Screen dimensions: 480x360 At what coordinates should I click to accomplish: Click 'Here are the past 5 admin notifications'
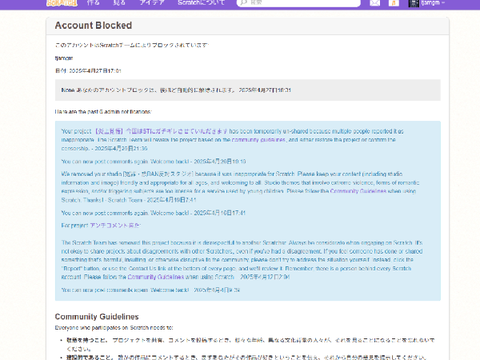[x=103, y=112]
